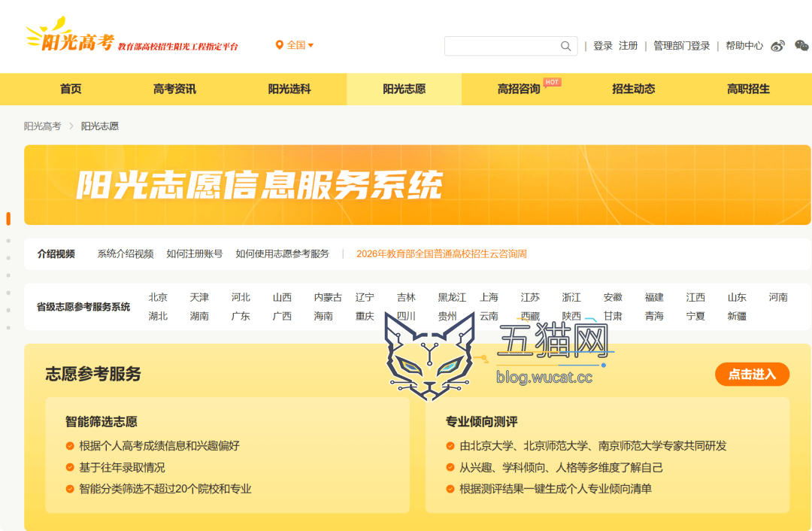Select 重庆 province link
This screenshot has height=531, width=812.
click(x=365, y=316)
